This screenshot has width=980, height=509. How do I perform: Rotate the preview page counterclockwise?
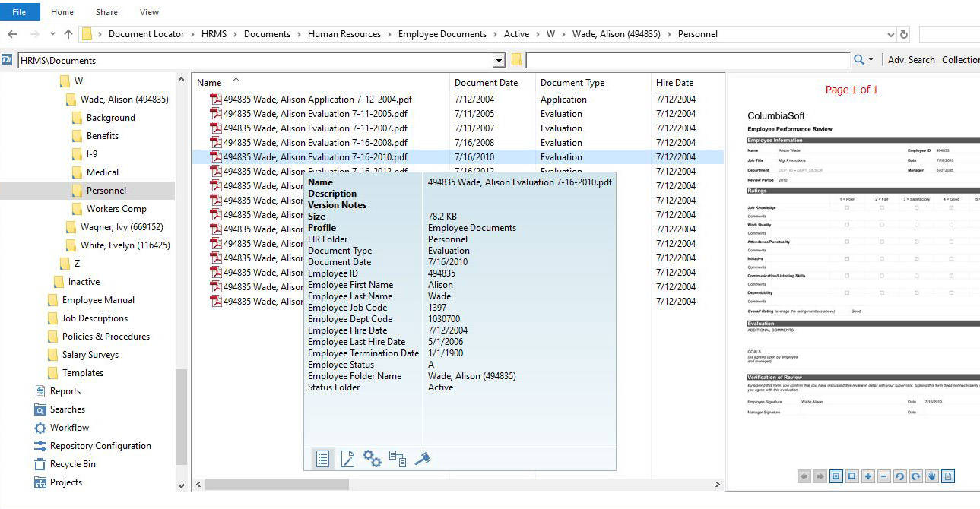tap(900, 476)
